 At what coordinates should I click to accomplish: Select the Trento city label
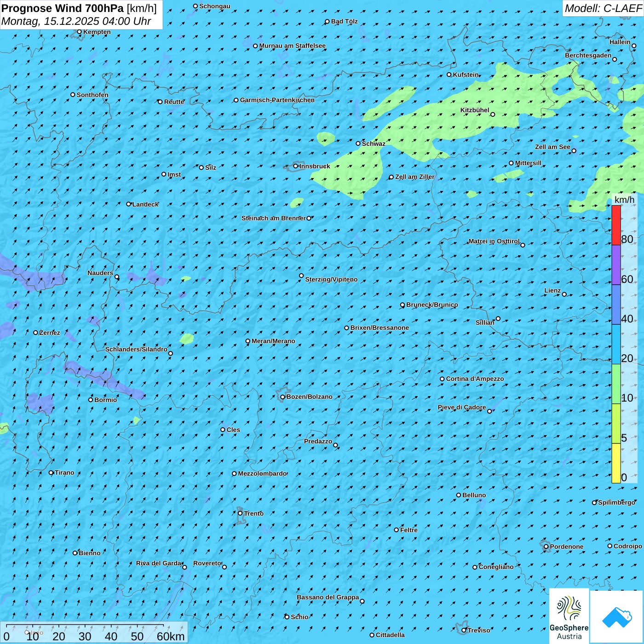coord(254,513)
